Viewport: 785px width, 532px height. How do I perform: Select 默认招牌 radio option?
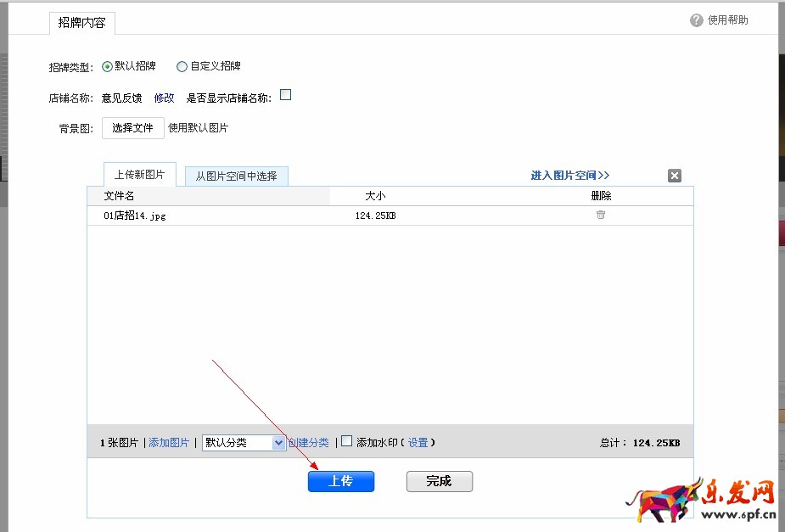(108, 66)
